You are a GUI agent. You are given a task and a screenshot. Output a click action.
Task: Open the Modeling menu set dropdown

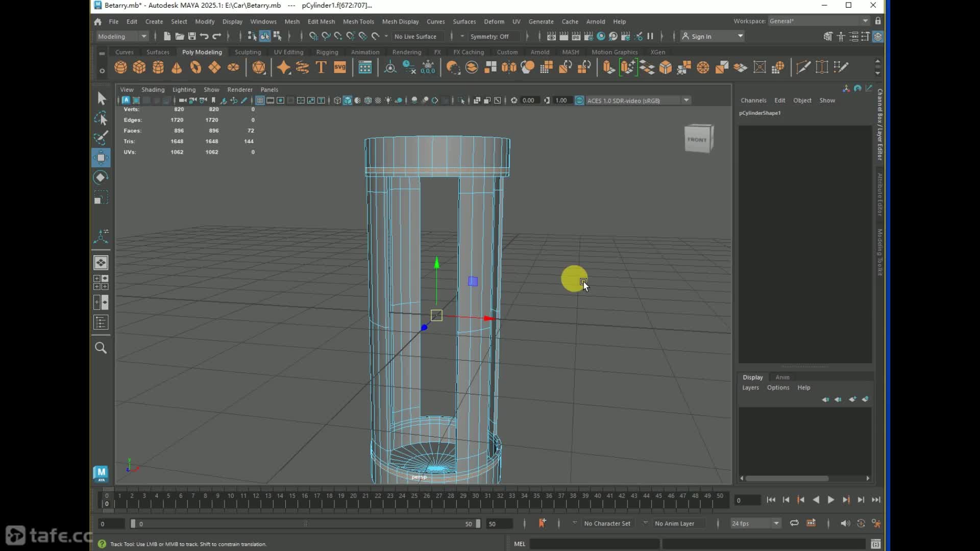click(x=122, y=36)
